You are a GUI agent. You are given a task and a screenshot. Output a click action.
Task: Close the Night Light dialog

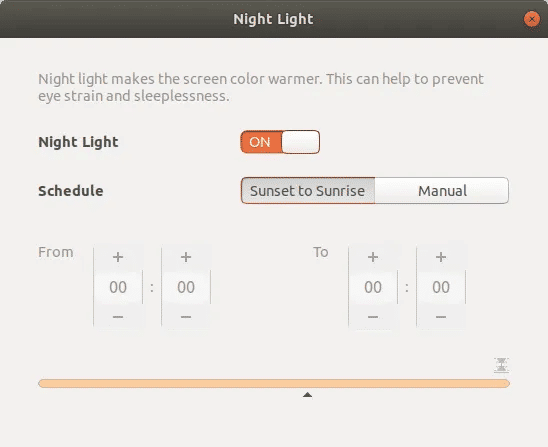532,19
